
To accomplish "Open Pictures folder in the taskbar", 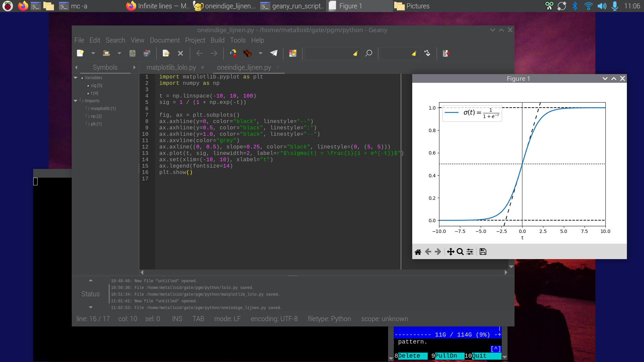I will pos(413,6).
